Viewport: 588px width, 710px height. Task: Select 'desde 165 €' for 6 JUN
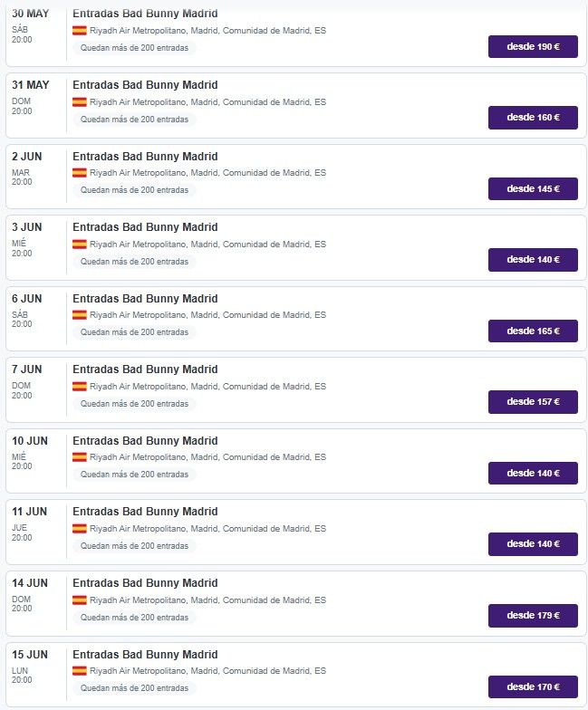pos(533,331)
